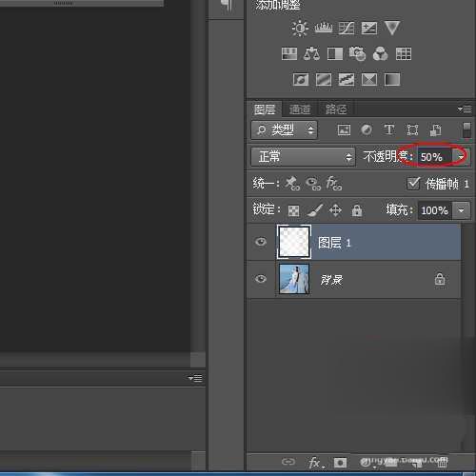Add a Photo Filter adjustment
476x476 pixels.
coord(357,53)
